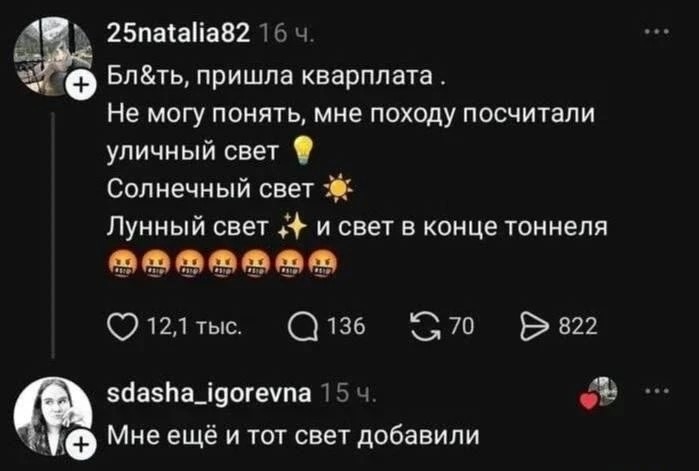
Task: Repost using the 70 reposts icon
Action: point(425,328)
